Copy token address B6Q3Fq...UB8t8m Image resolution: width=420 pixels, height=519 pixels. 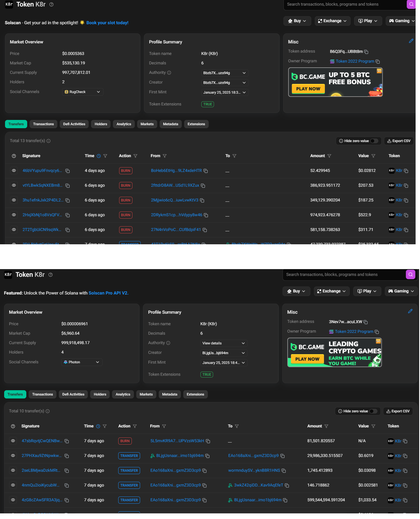(366, 52)
